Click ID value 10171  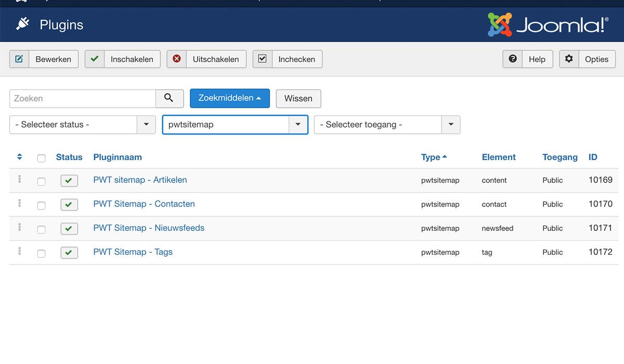[601, 228]
